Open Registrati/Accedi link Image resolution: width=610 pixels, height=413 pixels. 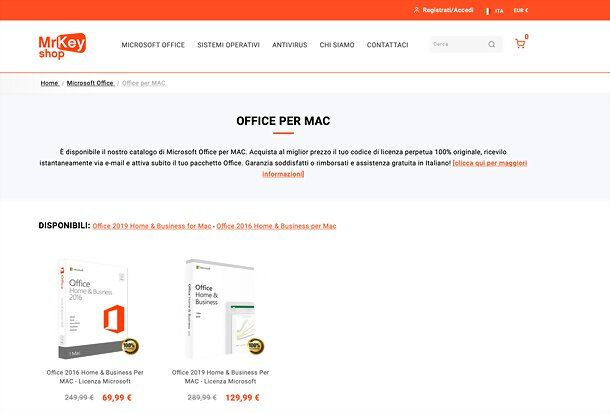pyautogui.click(x=448, y=10)
